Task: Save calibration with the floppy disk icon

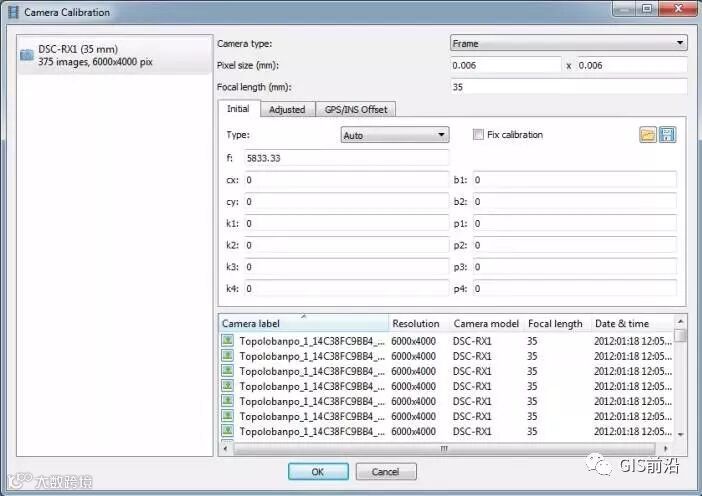Action: 667,135
